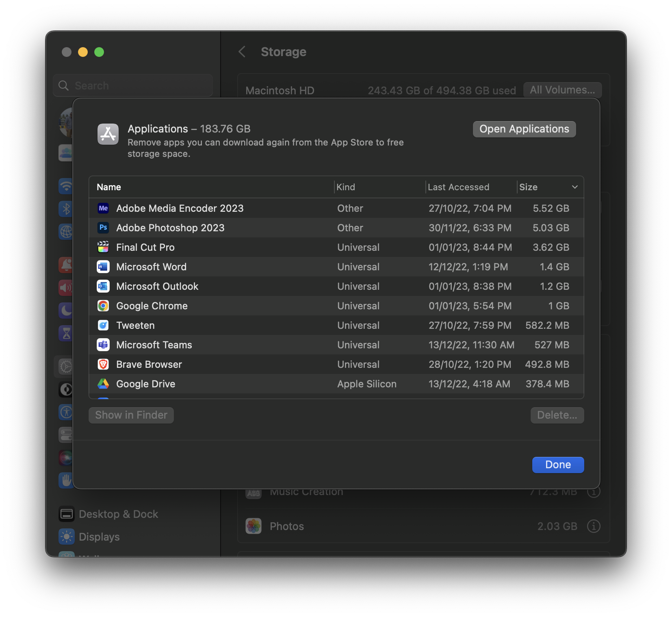This screenshot has height=617, width=672.
Task: Focus the sidebar Search field
Action: [x=133, y=85]
